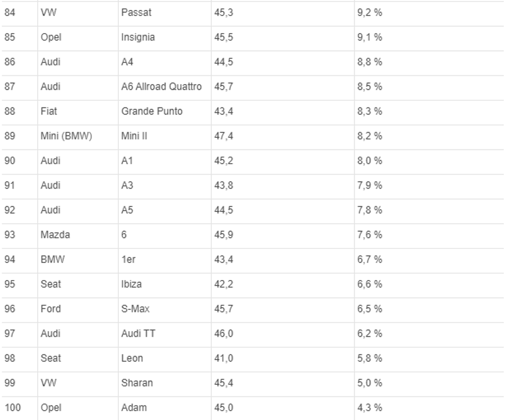Click the 47,4 value cell
This screenshot has height=420, width=506.
(x=224, y=136)
